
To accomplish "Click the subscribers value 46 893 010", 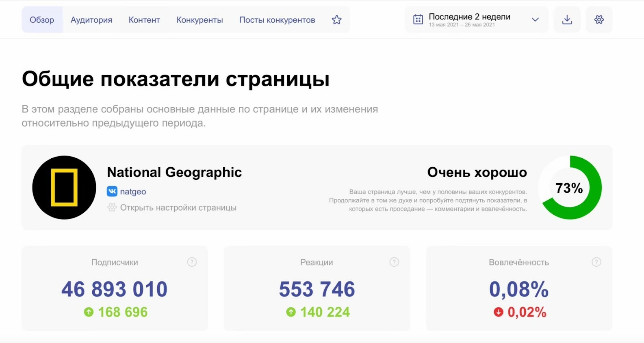I will click(115, 289).
